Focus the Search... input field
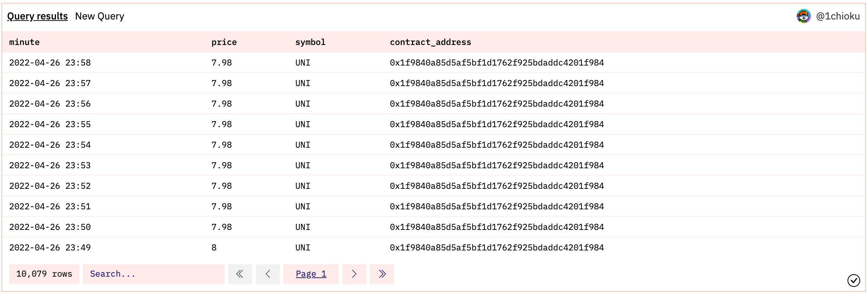Screen dimensions: 868x294 pos(153,274)
